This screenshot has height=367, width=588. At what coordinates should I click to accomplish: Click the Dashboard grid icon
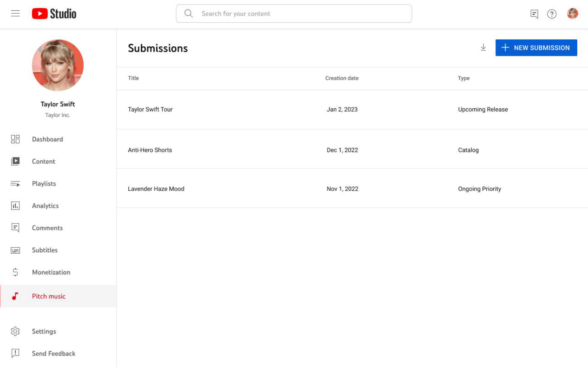coord(15,139)
